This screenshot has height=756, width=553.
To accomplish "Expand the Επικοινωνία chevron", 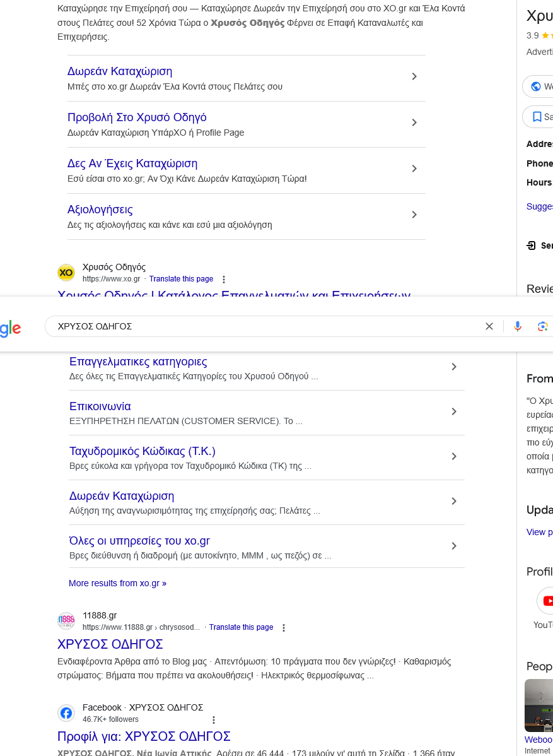I will pos(454,411).
